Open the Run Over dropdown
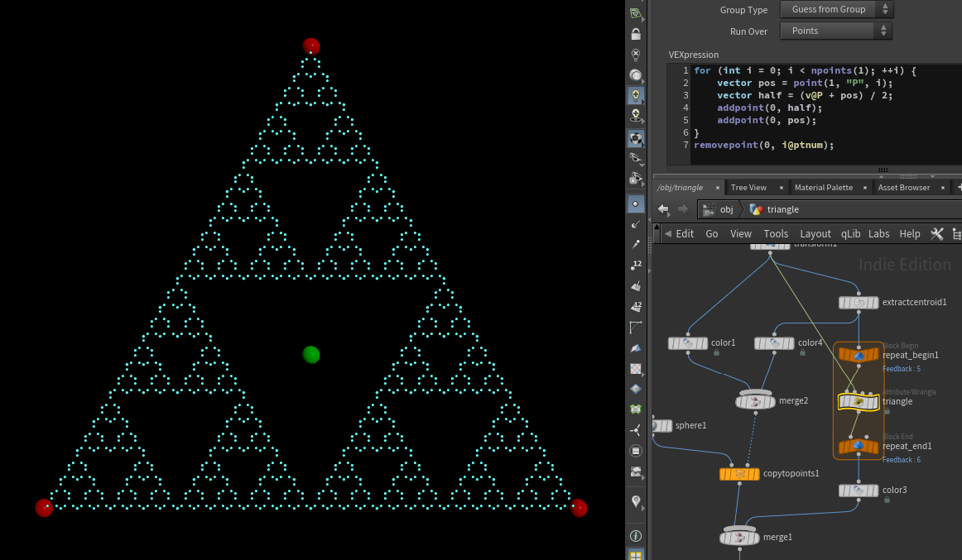Image resolution: width=962 pixels, height=560 pixels. click(x=836, y=31)
